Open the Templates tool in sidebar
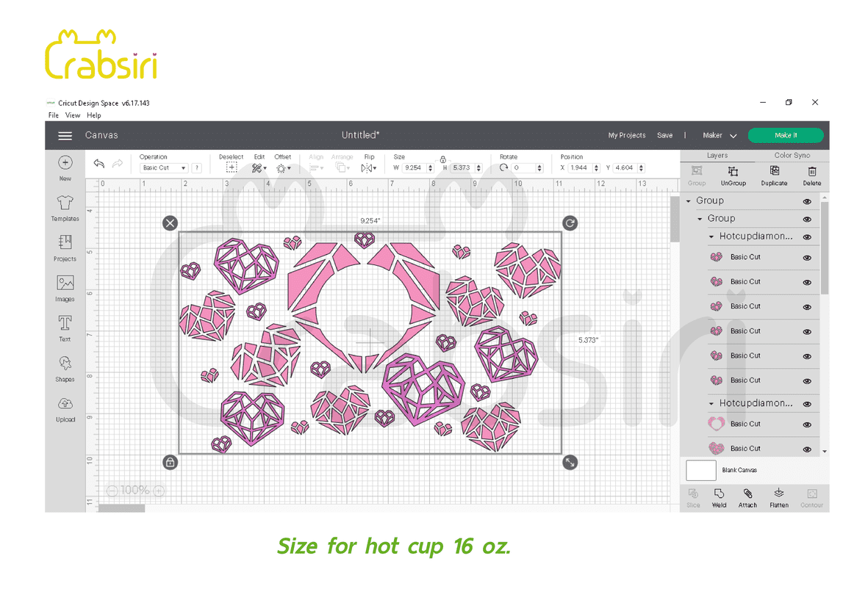 65,208
